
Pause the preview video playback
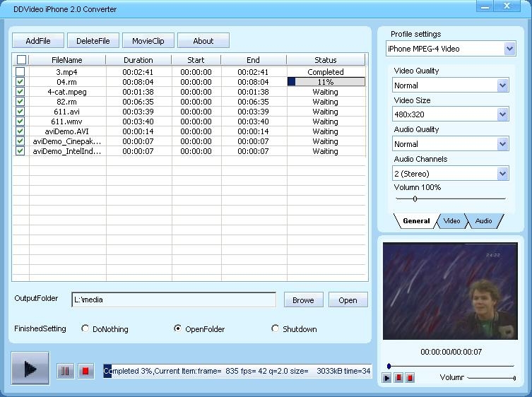[x=398, y=378]
